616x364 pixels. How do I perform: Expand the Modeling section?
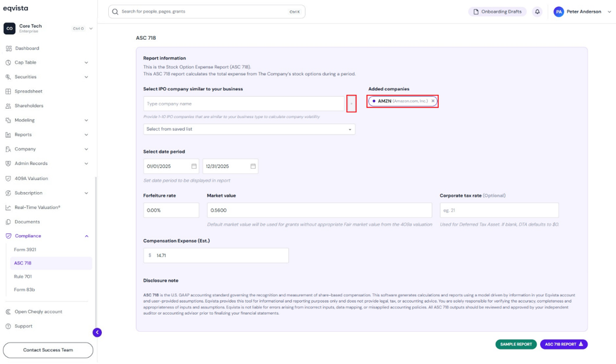[87, 121]
